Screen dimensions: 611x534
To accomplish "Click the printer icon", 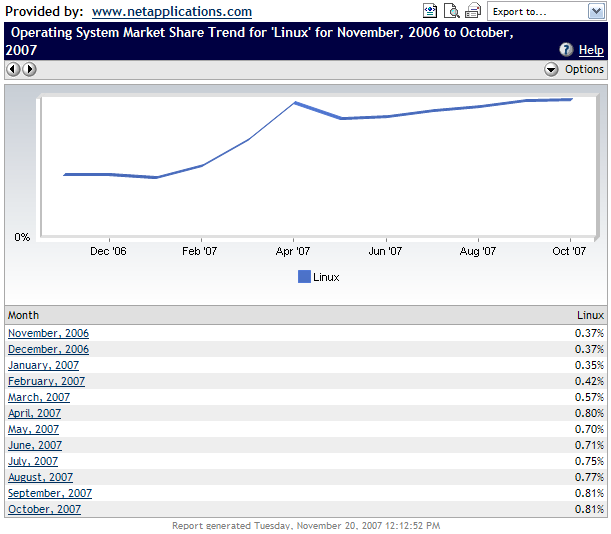I will coord(473,11).
